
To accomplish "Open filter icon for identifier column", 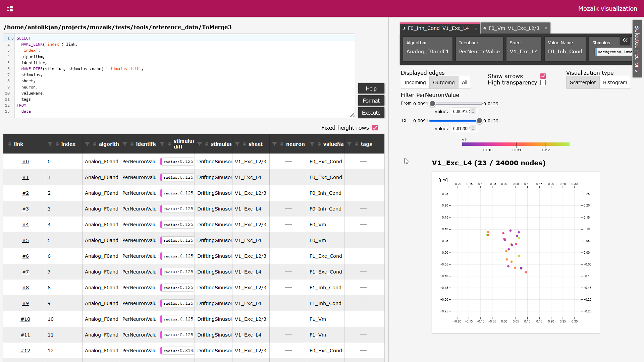I will pos(125,144).
